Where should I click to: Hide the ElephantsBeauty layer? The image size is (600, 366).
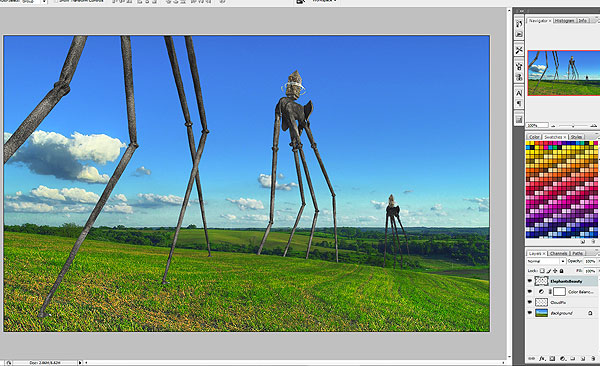tap(530, 281)
